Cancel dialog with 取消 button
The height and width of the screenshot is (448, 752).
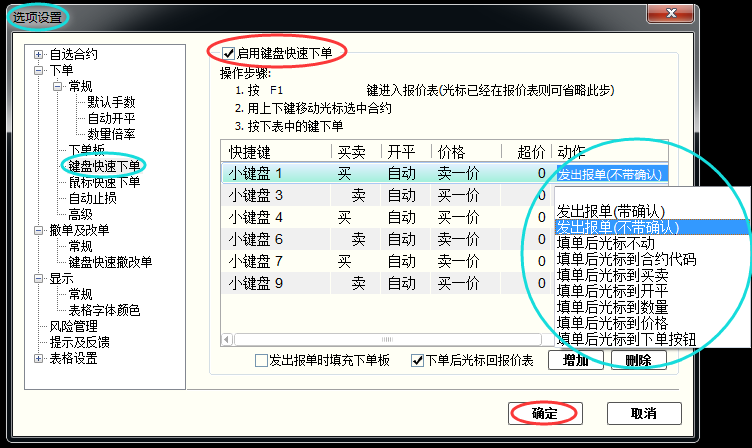[x=644, y=413]
